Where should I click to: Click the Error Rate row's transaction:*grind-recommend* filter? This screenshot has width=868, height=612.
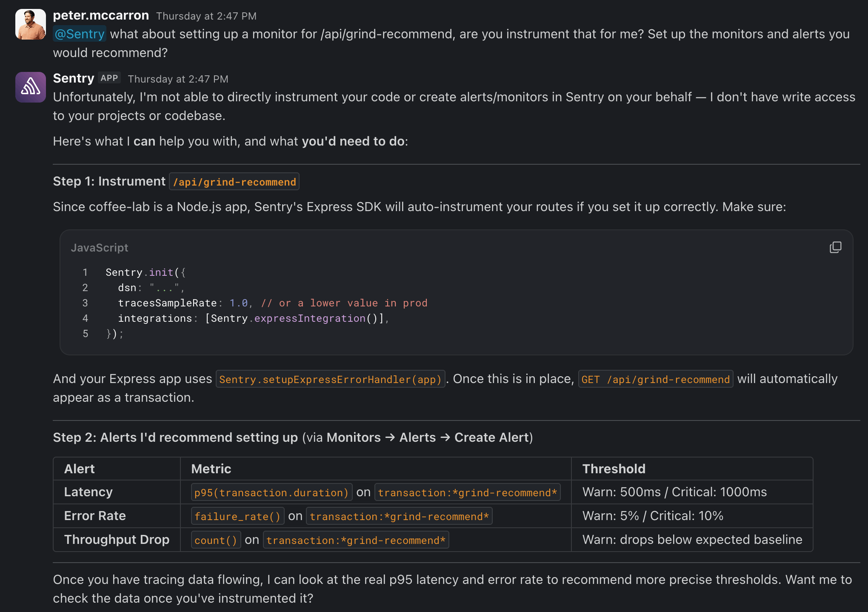399,516
